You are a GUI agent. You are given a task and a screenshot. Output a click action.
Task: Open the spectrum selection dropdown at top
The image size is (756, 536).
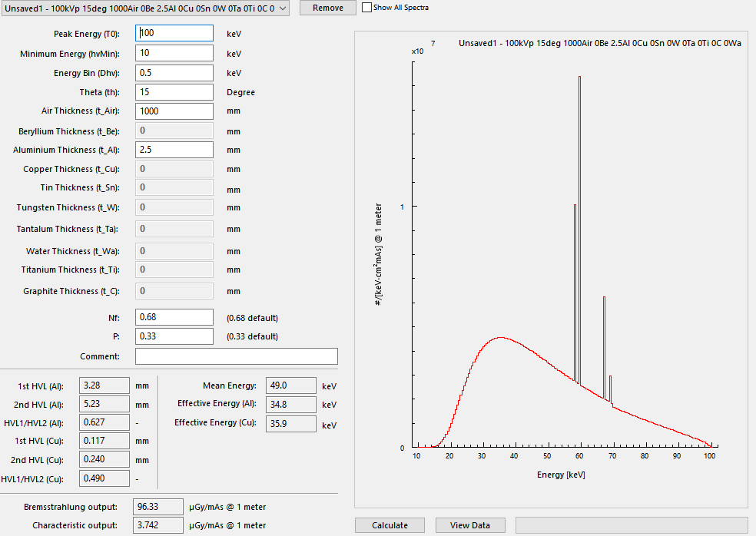[146, 8]
